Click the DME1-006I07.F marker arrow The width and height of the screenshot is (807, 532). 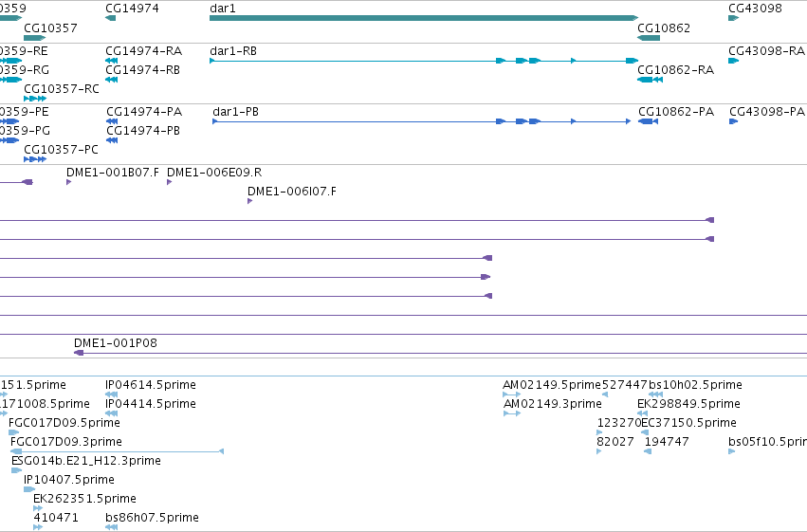(249, 201)
